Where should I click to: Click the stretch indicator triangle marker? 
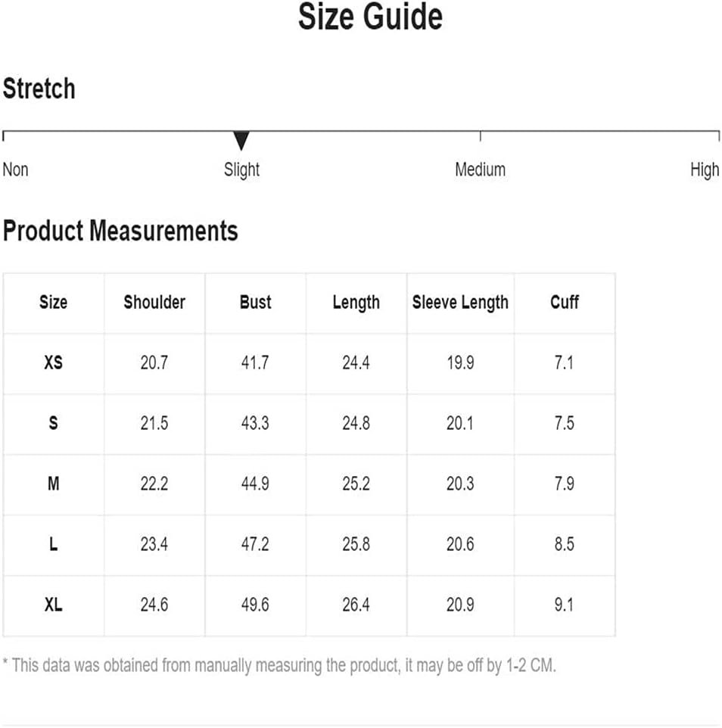click(241, 141)
